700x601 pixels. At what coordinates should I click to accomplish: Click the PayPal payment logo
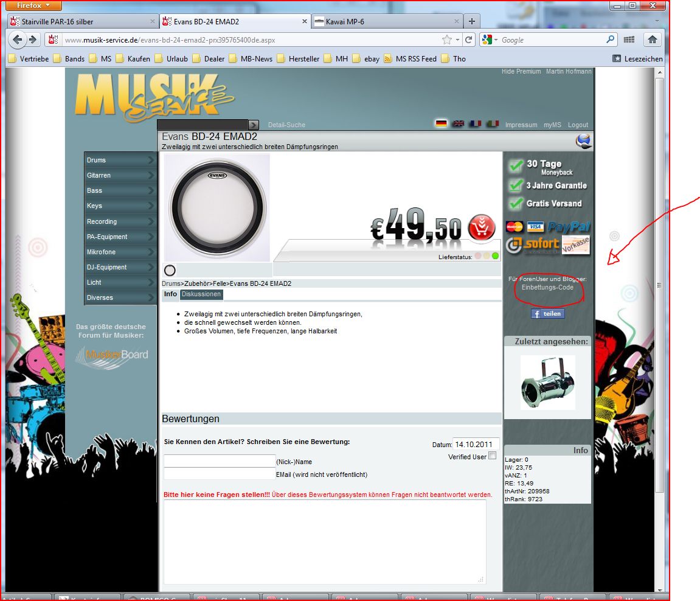tap(569, 227)
